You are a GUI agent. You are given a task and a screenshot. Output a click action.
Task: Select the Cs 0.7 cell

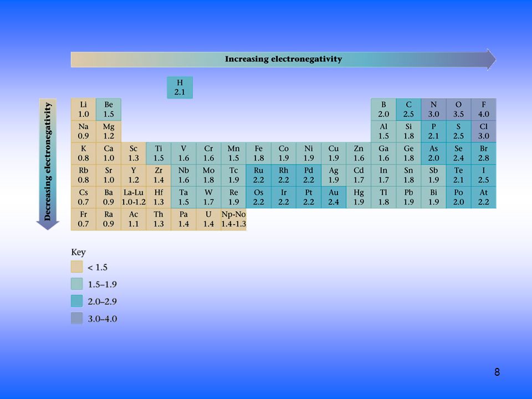point(84,197)
